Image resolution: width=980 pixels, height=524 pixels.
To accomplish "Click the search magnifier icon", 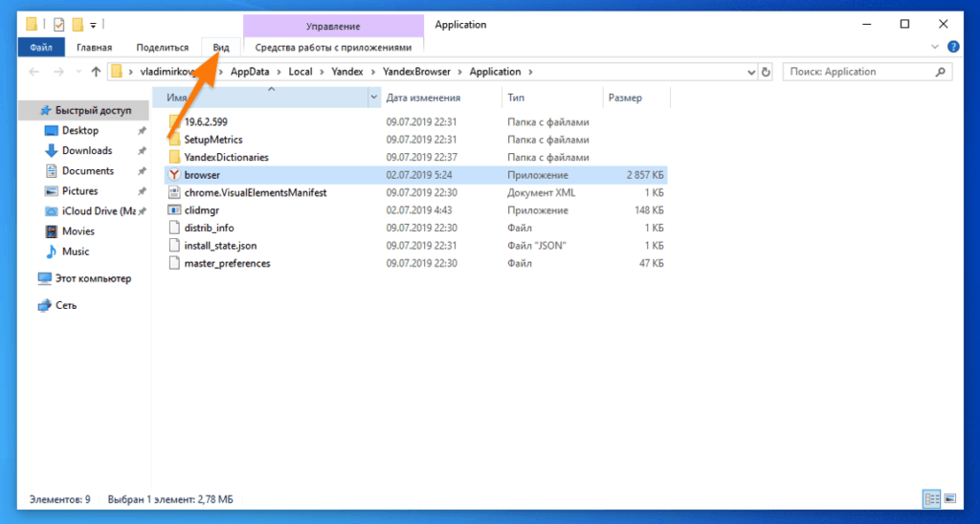I will coord(940,72).
